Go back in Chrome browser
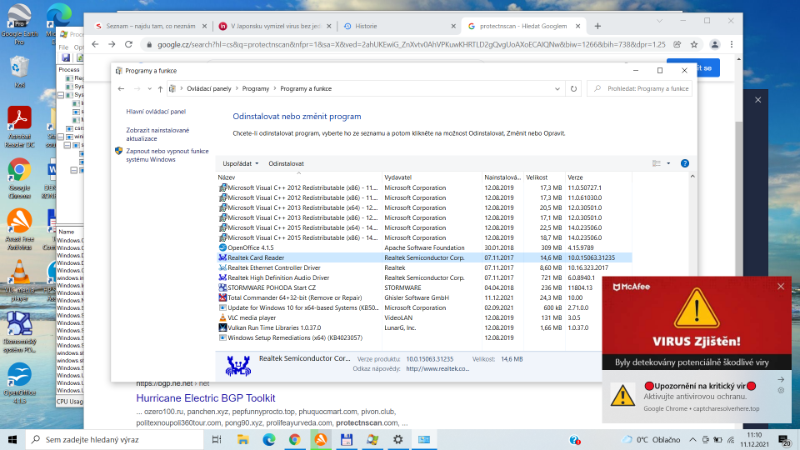 tap(95, 44)
